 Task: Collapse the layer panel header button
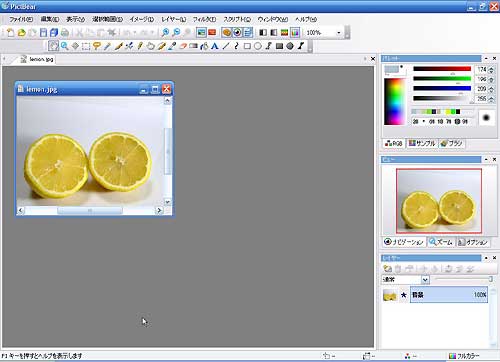pyautogui.click(x=486, y=258)
